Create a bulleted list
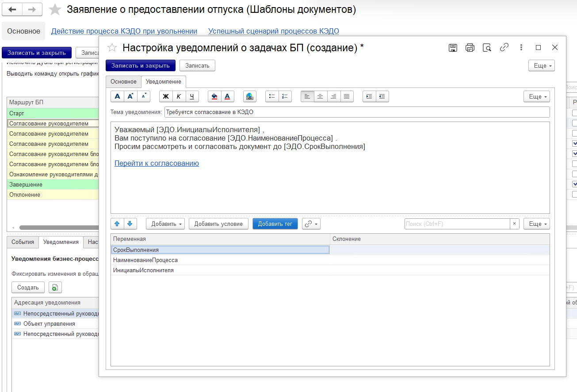This screenshot has height=392, width=577. click(x=272, y=96)
